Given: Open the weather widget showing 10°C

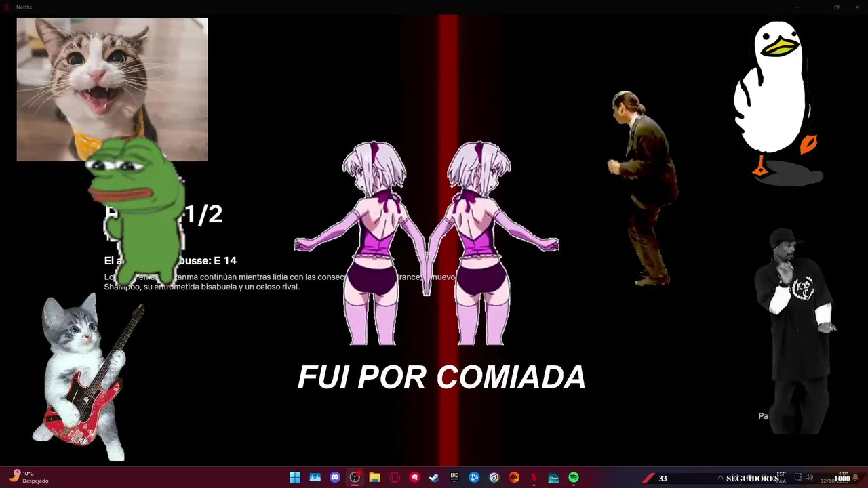Looking at the screenshot, I should click(x=28, y=477).
